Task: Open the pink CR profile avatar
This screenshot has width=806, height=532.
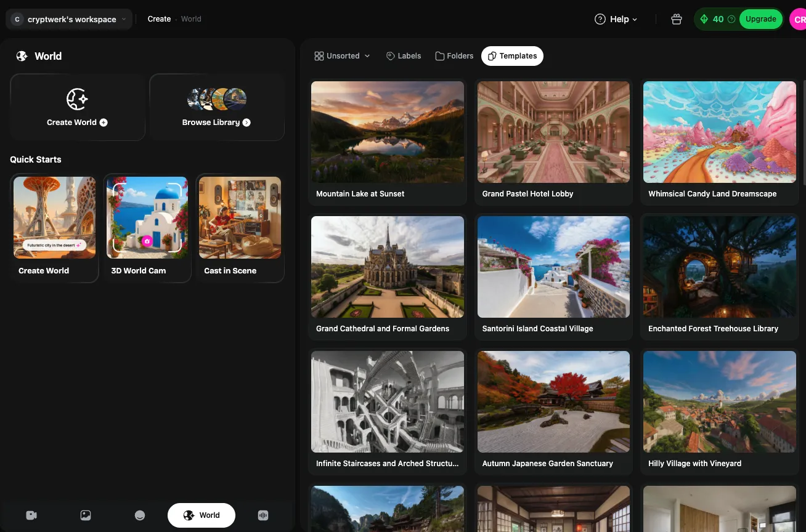Action: click(799, 19)
